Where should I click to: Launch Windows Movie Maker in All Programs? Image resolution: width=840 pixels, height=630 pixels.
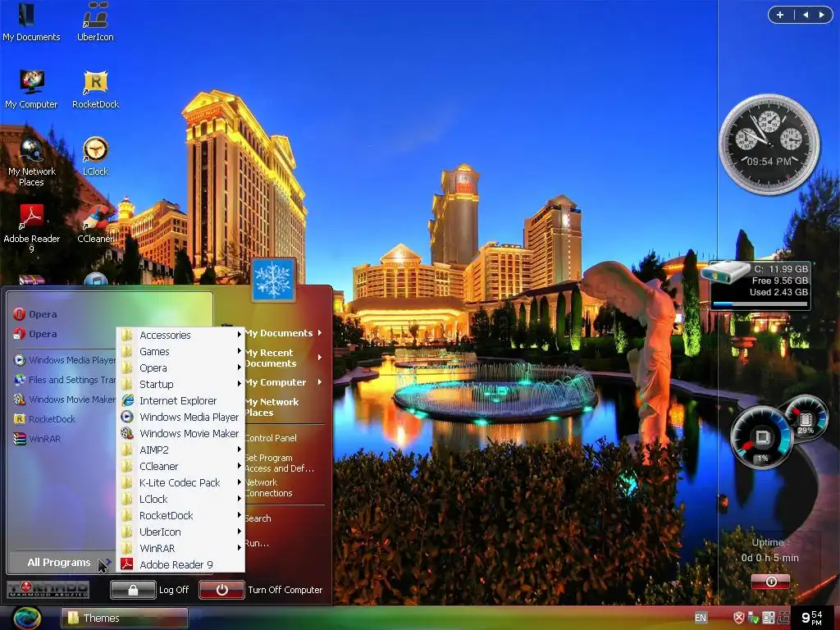coord(180,433)
